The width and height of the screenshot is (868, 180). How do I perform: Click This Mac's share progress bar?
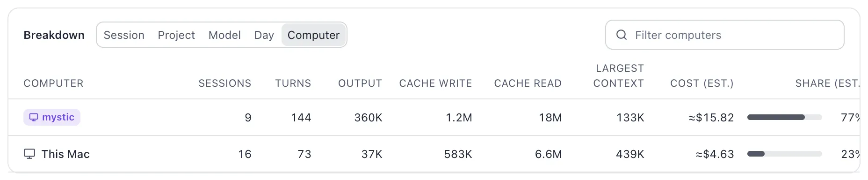(x=785, y=154)
